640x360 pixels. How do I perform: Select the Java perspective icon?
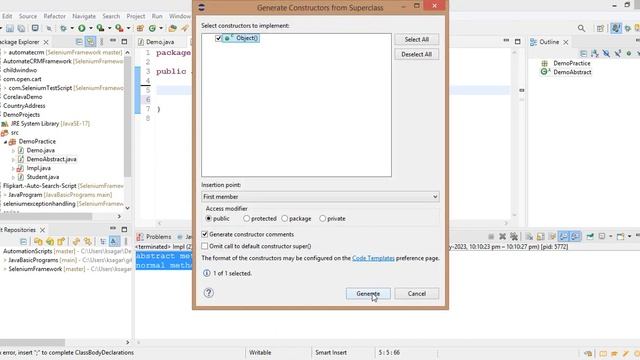click(x=616, y=28)
